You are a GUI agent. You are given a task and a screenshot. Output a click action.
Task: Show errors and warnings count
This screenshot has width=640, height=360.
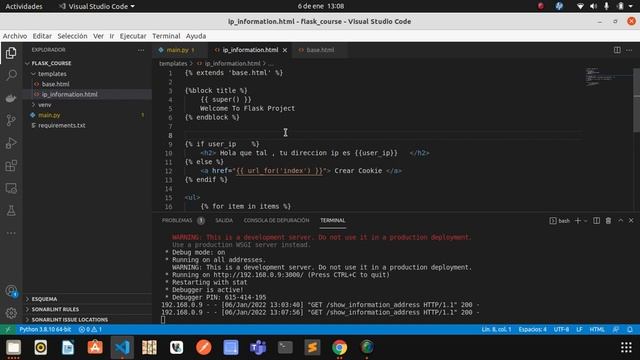tap(90, 329)
